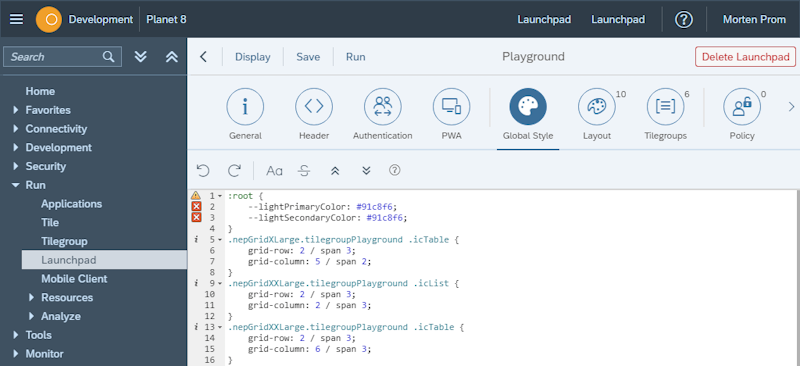Open the hamburger main menu
800x366 pixels.
(x=16, y=19)
